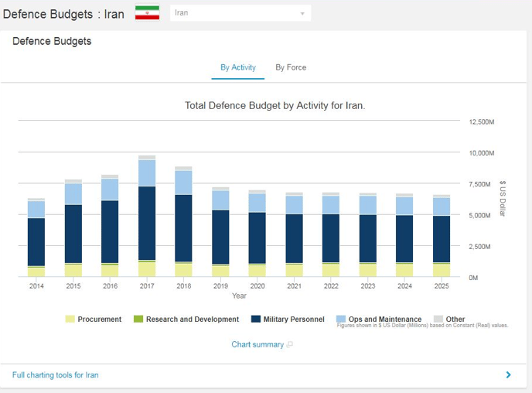Viewport: 532px width, 393px height.
Task: Select the By Activity tab
Action: [x=237, y=68]
